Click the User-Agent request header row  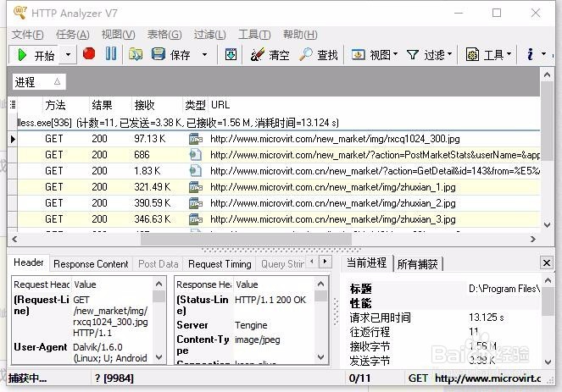(83, 352)
